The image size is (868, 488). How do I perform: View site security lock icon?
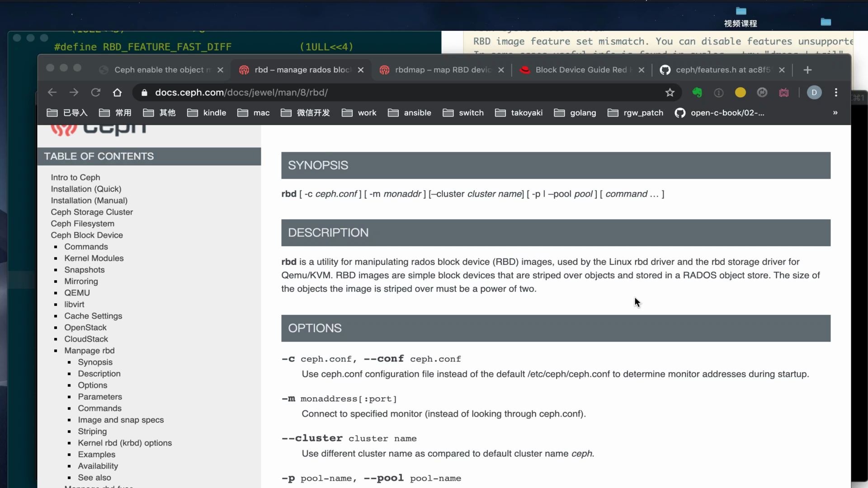point(144,93)
